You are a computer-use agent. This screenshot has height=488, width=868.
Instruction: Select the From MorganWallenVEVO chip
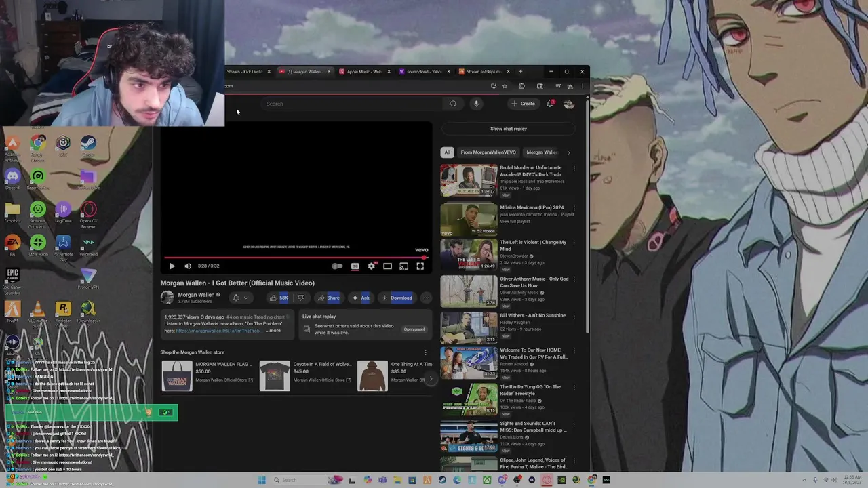tap(488, 152)
